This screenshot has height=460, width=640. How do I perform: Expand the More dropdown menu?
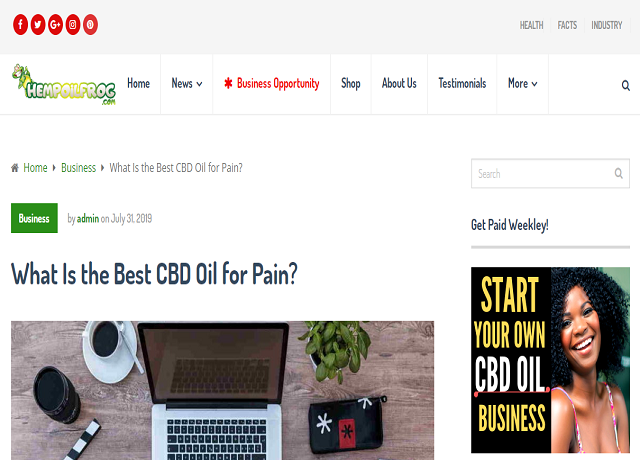click(x=522, y=84)
